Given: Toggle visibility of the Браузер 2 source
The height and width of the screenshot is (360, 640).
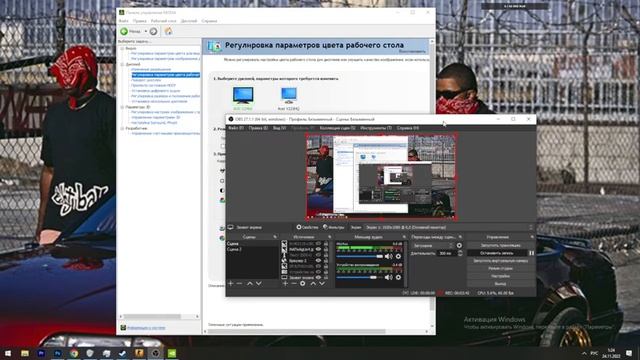Looking at the screenshot, I should point(318,260).
